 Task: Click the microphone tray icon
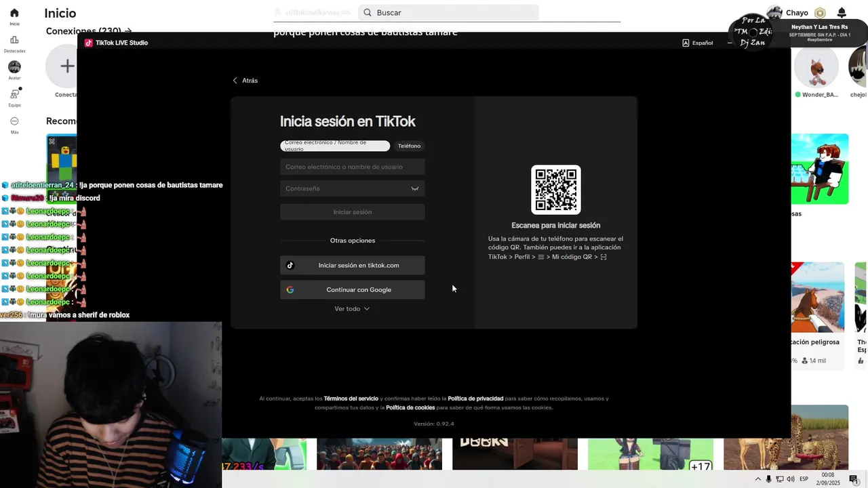[769, 479]
